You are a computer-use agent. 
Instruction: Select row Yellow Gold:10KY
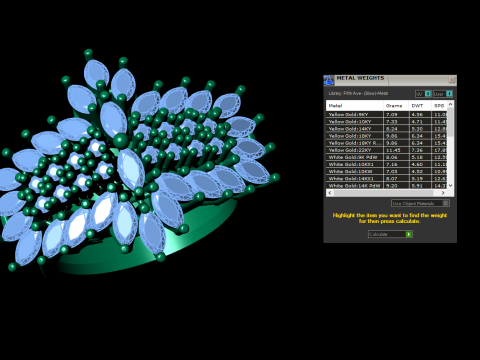point(387,122)
